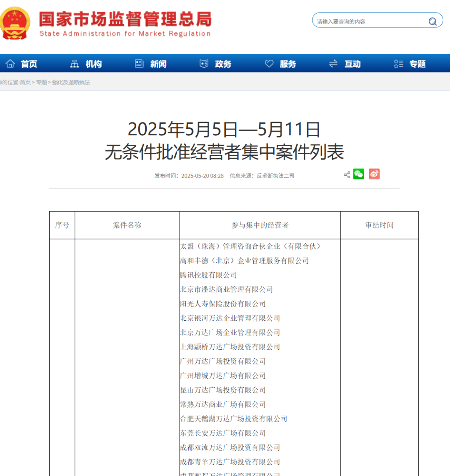Click the share icon

click(x=347, y=174)
